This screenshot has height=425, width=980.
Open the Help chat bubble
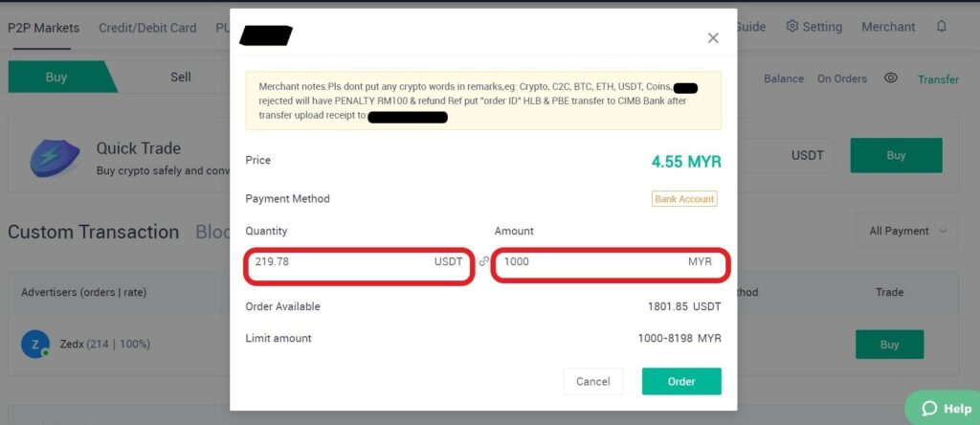pyautogui.click(x=945, y=408)
